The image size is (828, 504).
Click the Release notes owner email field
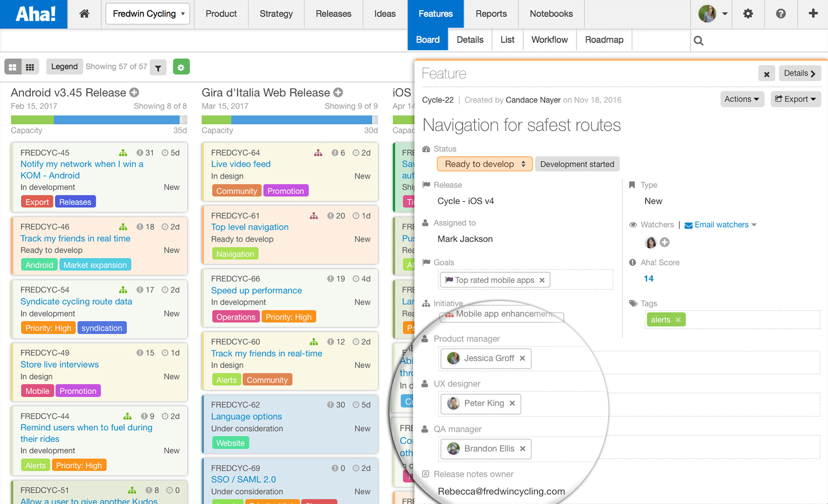point(502,491)
